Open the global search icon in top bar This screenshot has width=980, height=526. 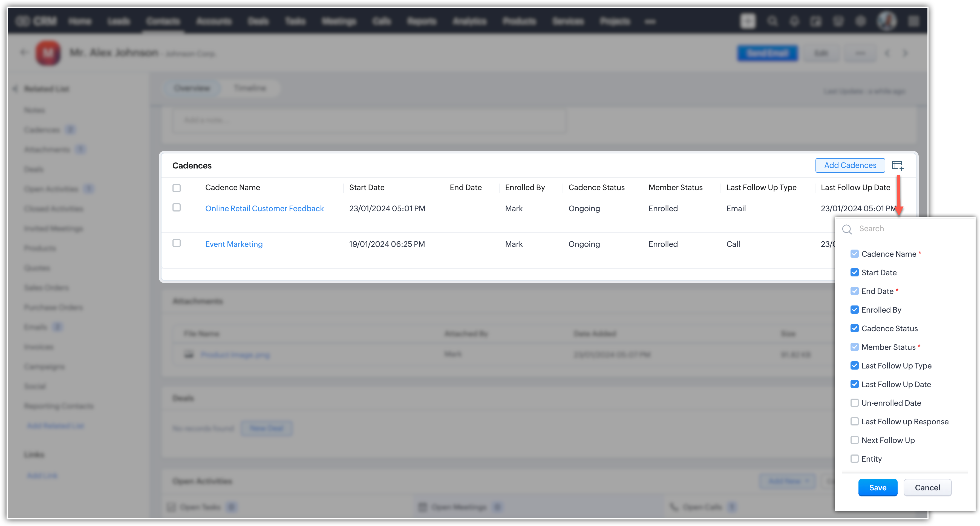772,21
